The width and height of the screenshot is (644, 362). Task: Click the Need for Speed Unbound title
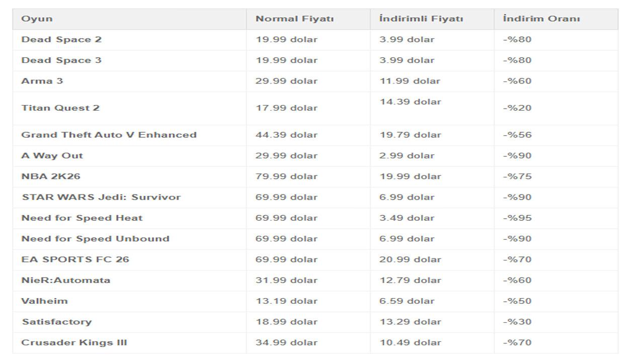(95, 239)
